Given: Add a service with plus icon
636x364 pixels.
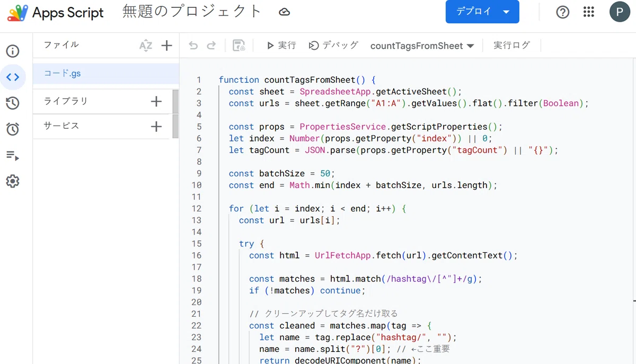Looking at the screenshot, I should coord(156,126).
